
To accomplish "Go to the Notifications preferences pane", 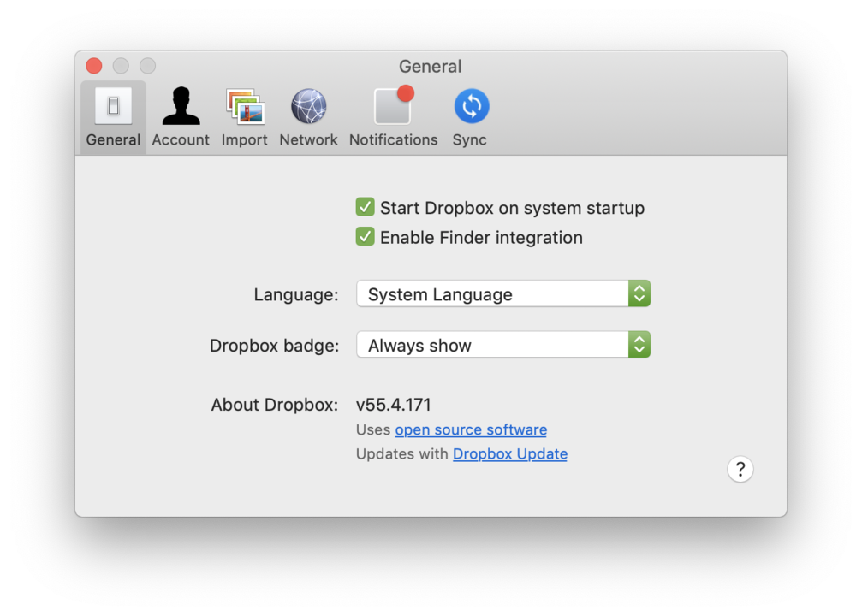I will click(394, 117).
